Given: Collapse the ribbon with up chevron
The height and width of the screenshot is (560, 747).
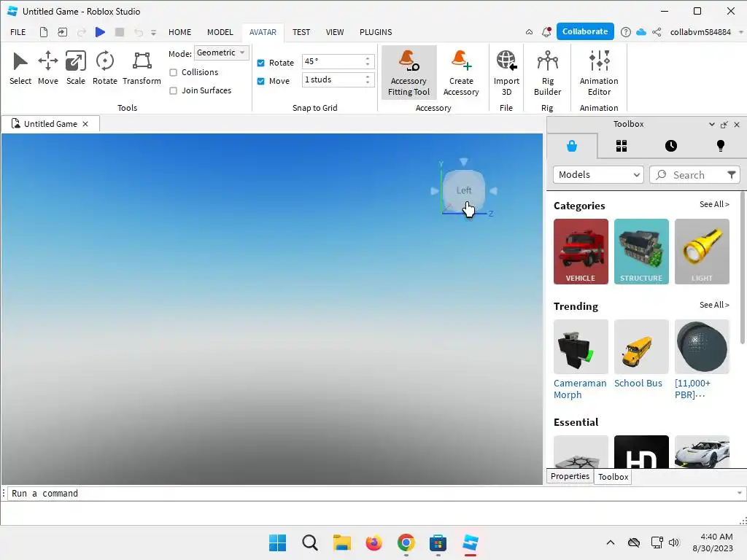Looking at the screenshot, I should click(530, 32).
